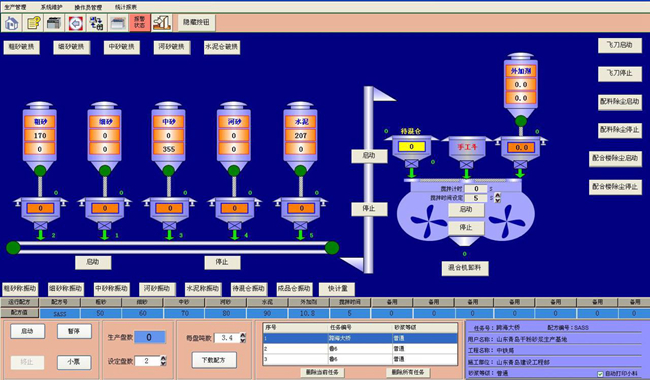Click the 下载配方 button

pyautogui.click(x=214, y=360)
